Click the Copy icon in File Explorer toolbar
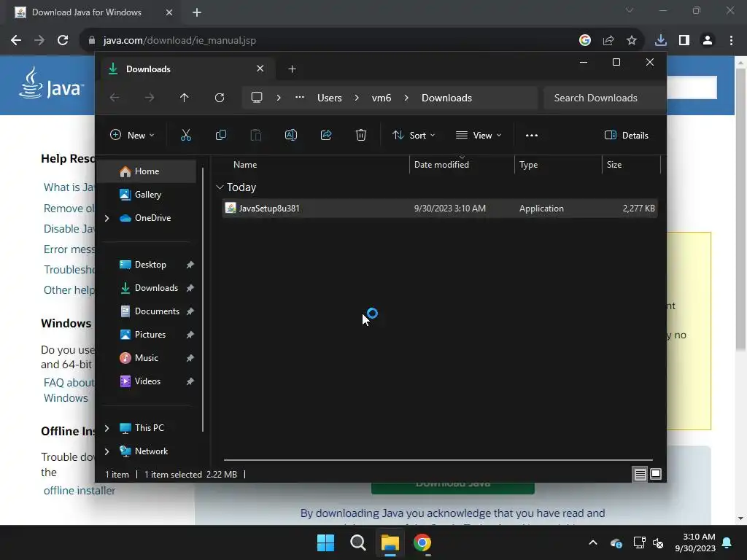The width and height of the screenshot is (747, 560). (x=220, y=135)
